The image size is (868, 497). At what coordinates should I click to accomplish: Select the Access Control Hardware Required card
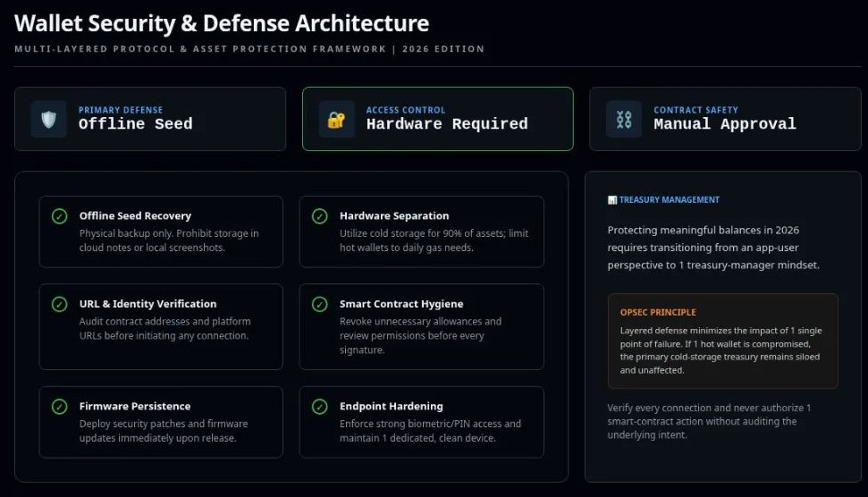tap(437, 118)
